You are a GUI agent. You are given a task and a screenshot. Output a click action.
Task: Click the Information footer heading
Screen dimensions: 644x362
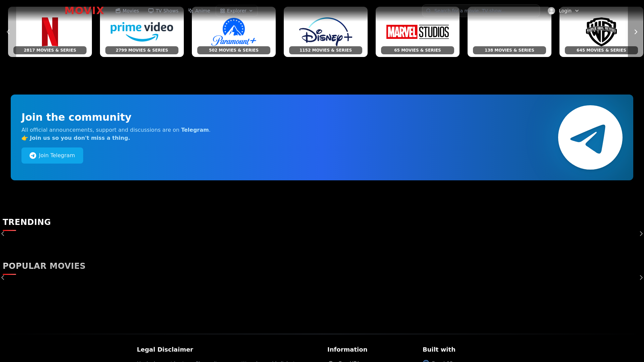(x=347, y=350)
